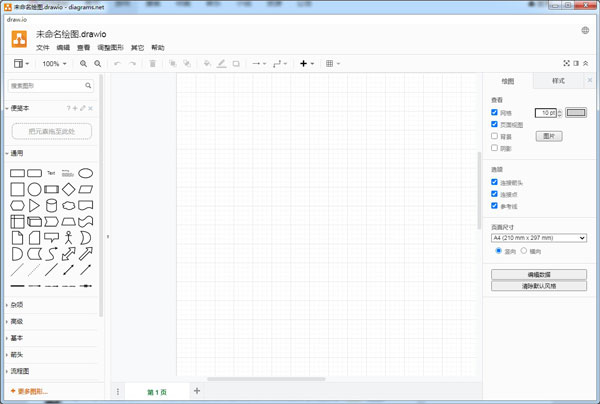Click the shadow rectangle toolbar icon
Viewport: 600px width, 404px height.
click(236, 64)
